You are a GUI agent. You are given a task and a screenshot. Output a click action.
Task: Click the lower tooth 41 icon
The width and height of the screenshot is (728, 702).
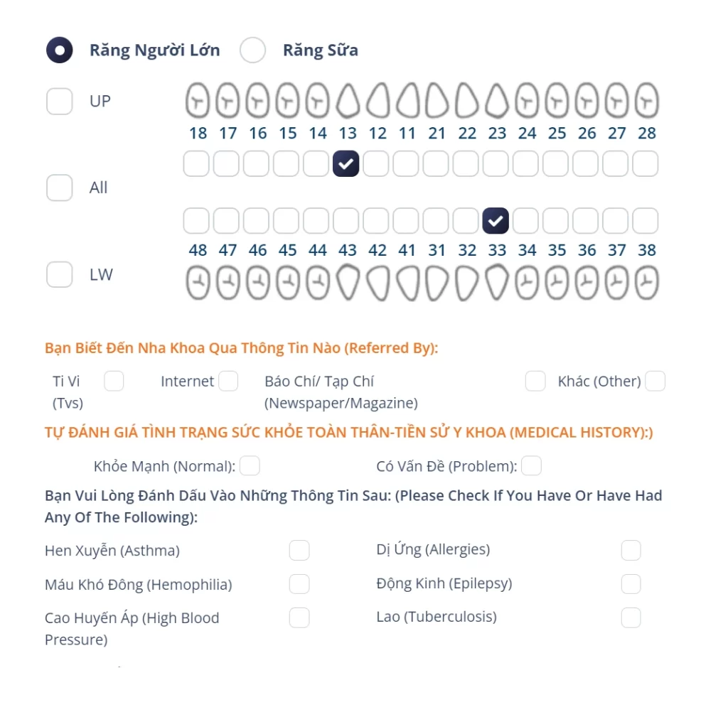pyautogui.click(x=407, y=284)
